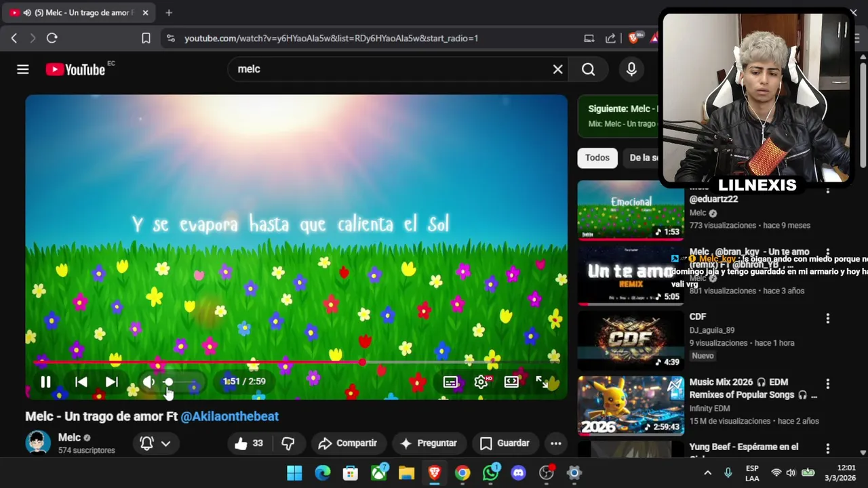Image resolution: width=868 pixels, height=488 pixels.
Task: Toggle subtitles on the video player
Action: pyautogui.click(x=450, y=382)
